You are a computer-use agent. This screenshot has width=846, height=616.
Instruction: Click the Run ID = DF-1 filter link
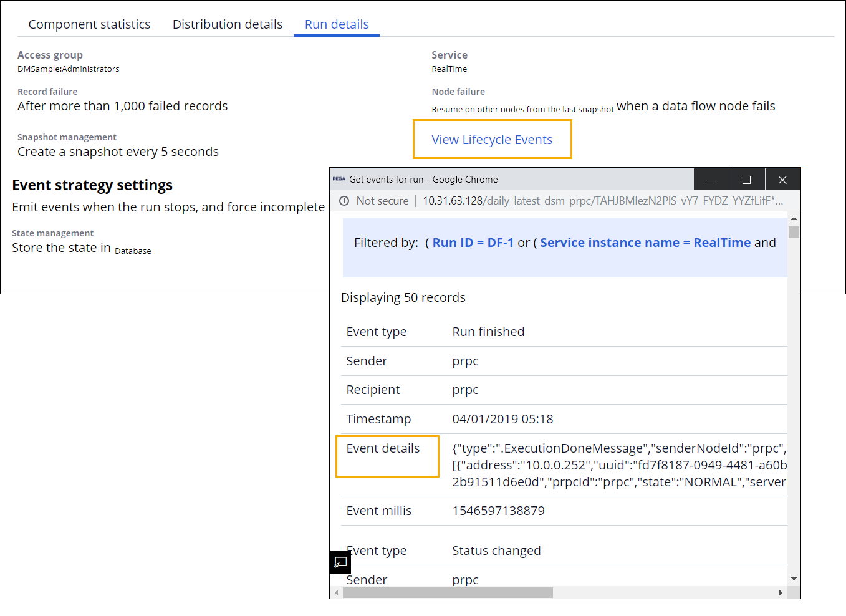click(x=473, y=243)
